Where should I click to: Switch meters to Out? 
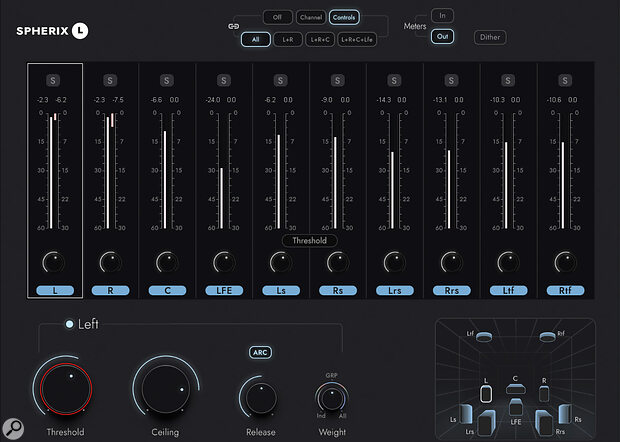click(442, 36)
